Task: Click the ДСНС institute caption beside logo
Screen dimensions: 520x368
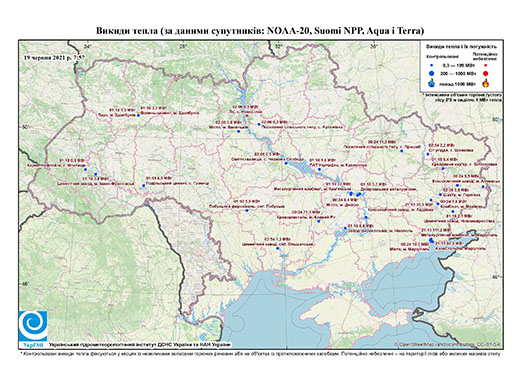Action: [140, 344]
